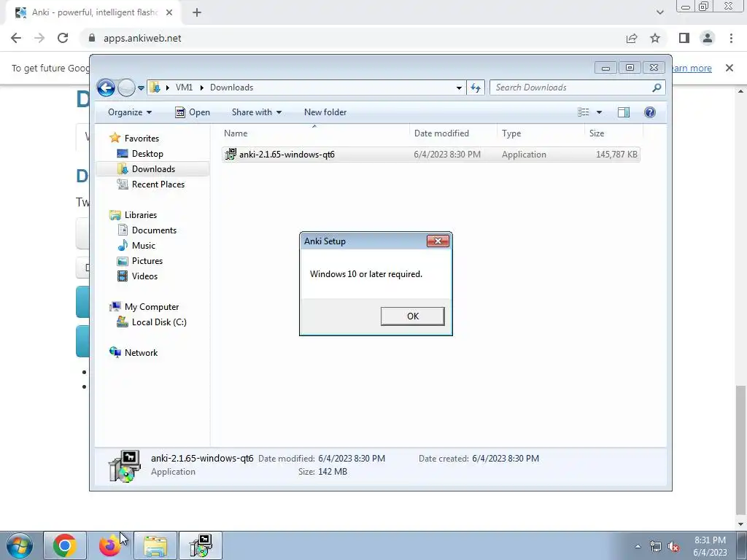Click the Anki Setup taskbar icon
The image size is (747, 560).
click(201, 545)
